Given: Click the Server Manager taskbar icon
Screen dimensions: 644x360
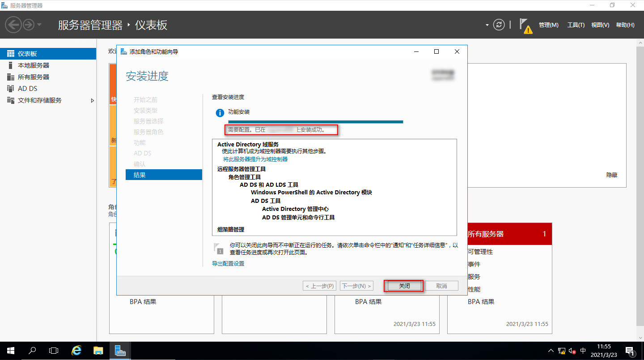Looking at the screenshot, I should [x=119, y=351].
